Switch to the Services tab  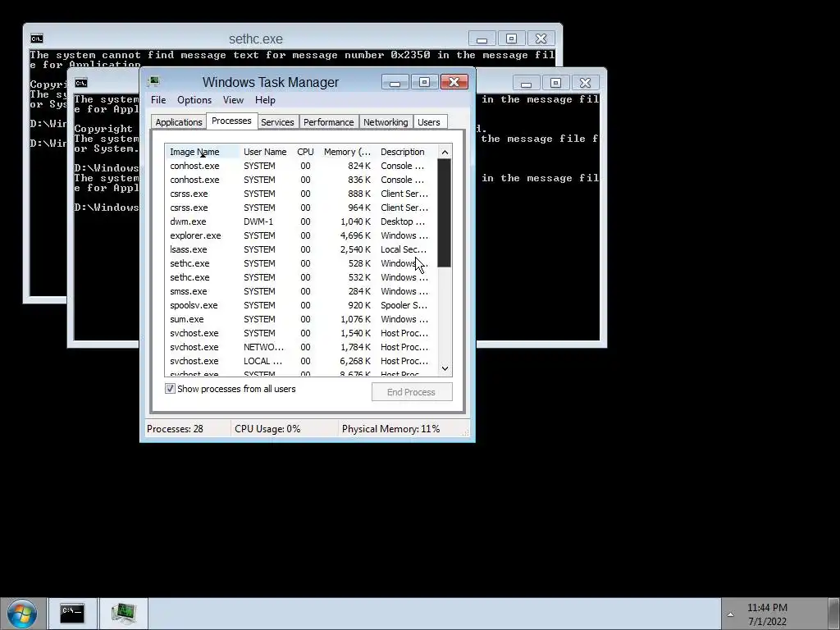pyautogui.click(x=277, y=122)
